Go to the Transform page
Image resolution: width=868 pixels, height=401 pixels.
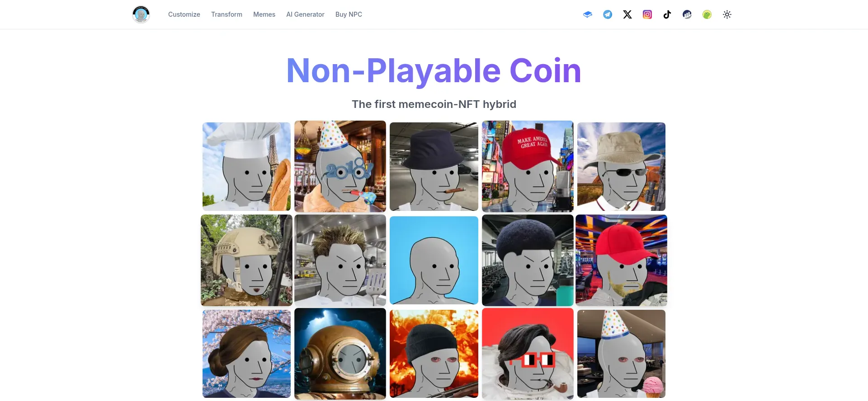[x=226, y=14]
